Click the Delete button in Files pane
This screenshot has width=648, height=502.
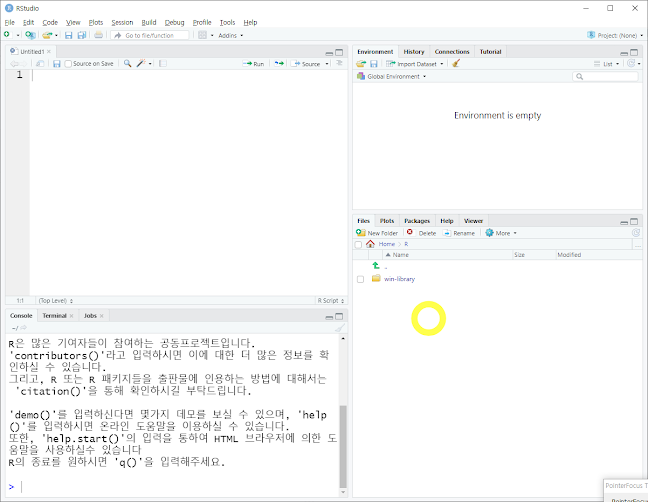(x=422, y=233)
